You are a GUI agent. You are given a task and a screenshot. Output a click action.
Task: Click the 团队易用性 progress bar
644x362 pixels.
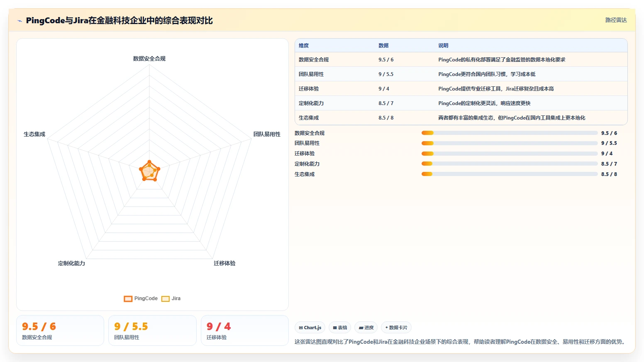pyautogui.click(x=510, y=143)
